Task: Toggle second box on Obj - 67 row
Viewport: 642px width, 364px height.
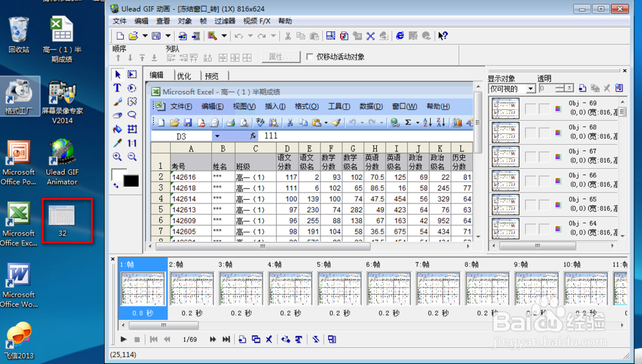Action: (x=544, y=157)
